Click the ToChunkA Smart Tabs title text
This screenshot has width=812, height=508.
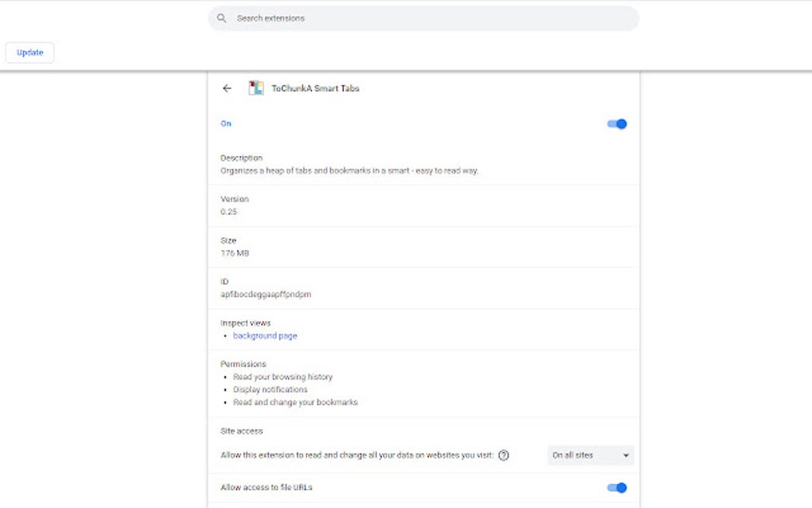[315, 88]
